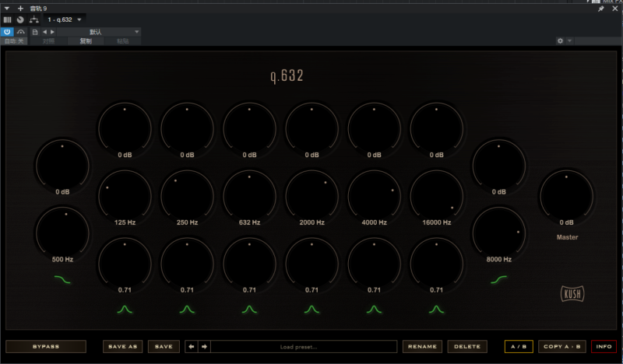Load the next preset with right arrow
Viewport: 623px width, 364px height.
click(x=204, y=346)
